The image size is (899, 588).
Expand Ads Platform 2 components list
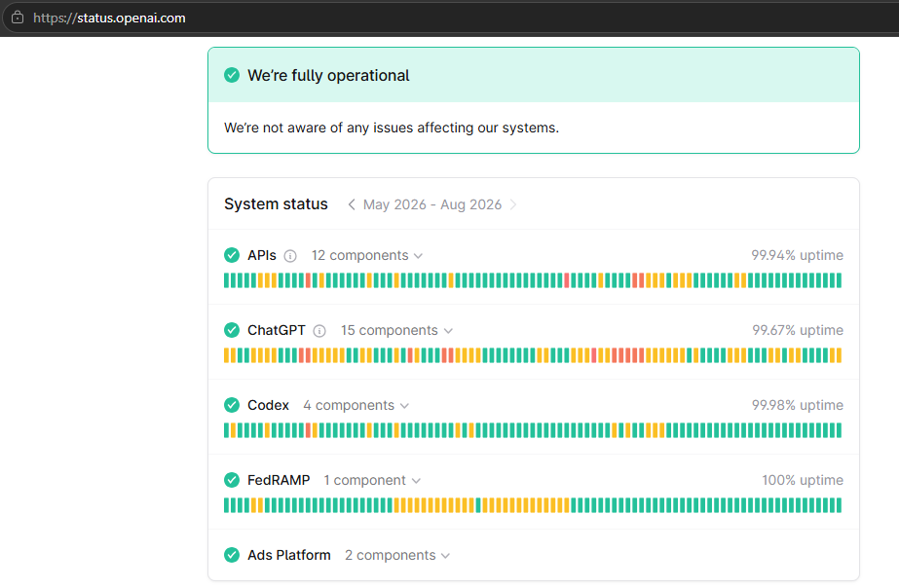point(397,555)
